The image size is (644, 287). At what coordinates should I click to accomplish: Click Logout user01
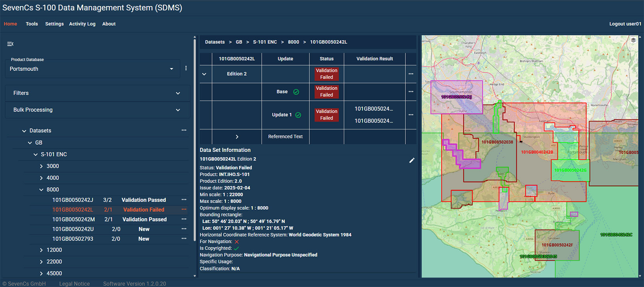[x=625, y=24]
